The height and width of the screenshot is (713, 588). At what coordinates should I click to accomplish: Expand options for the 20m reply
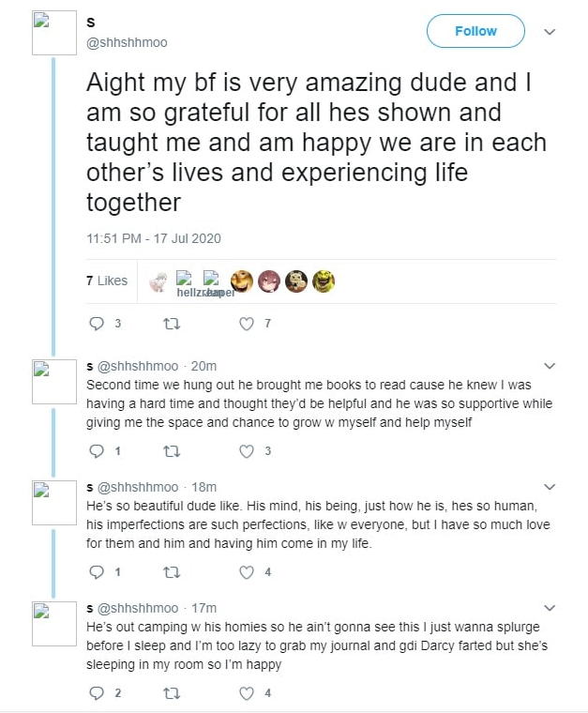550,366
